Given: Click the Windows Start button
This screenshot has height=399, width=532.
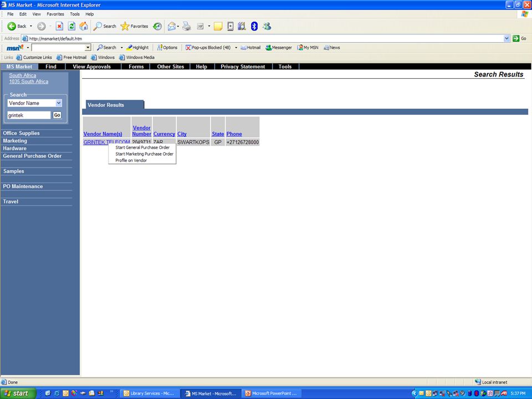Looking at the screenshot, I should pyautogui.click(x=18, y=393).
